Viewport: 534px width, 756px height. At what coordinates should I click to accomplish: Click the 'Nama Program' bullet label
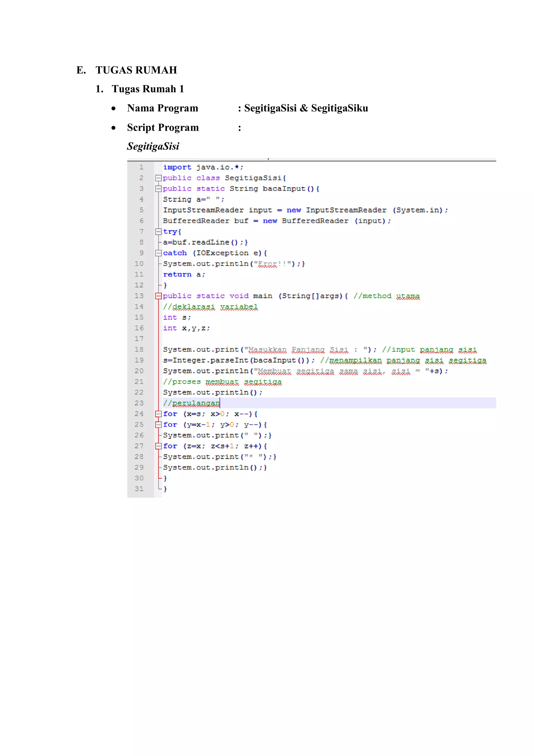point(162,108)
